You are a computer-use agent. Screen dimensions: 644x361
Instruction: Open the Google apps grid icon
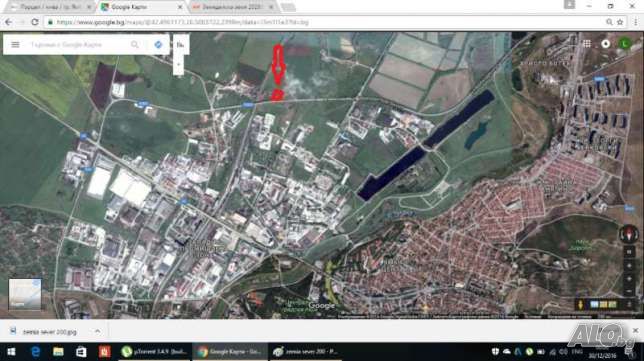tap(587, 44)
